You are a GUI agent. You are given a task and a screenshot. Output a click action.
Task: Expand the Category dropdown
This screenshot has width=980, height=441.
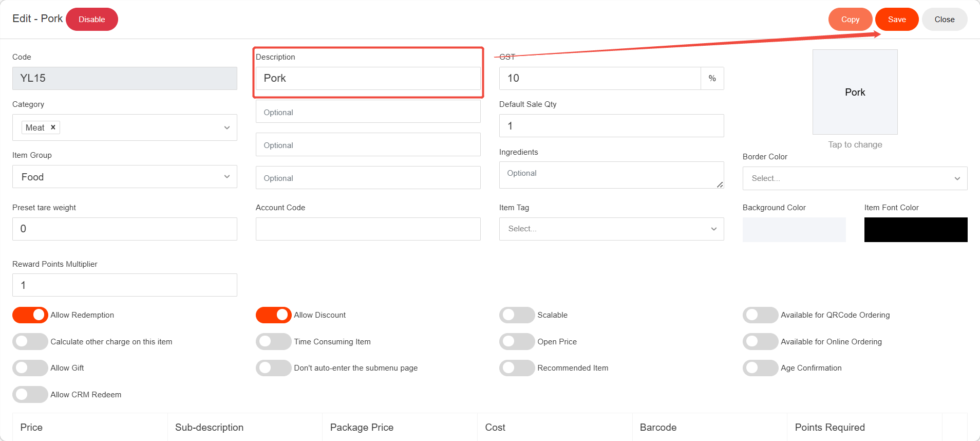click(227, 127)
